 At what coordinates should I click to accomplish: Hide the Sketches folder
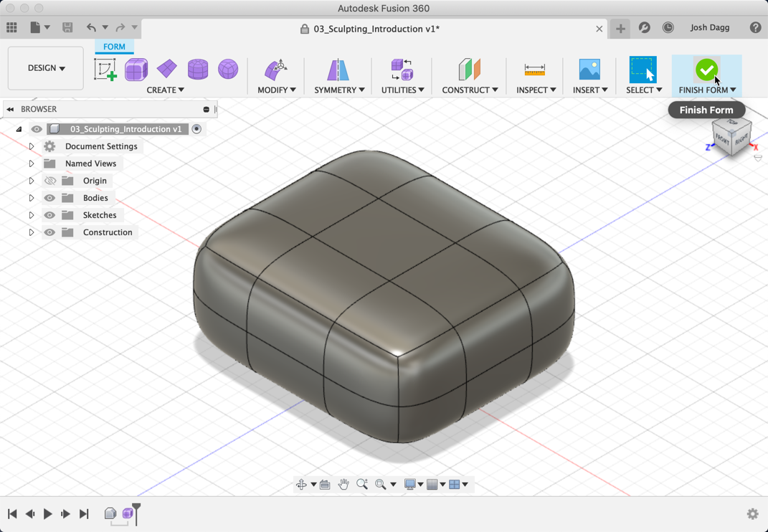tap(49, 215)
